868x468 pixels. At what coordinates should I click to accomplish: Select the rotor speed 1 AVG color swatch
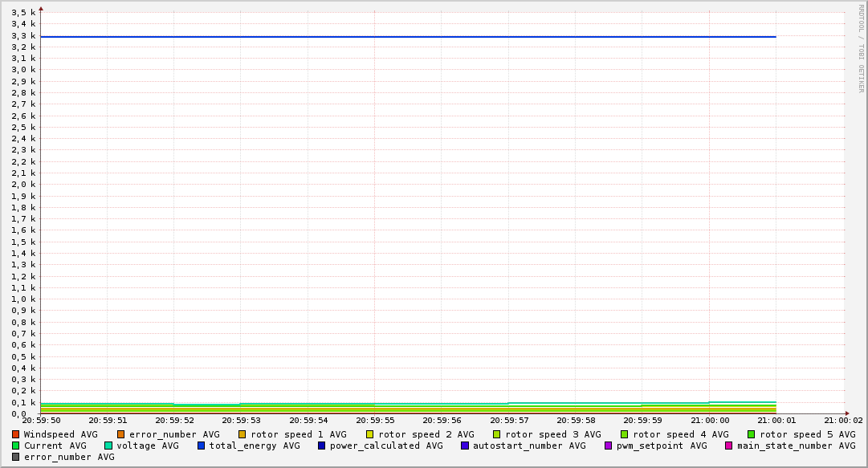[x=242, y=434]
